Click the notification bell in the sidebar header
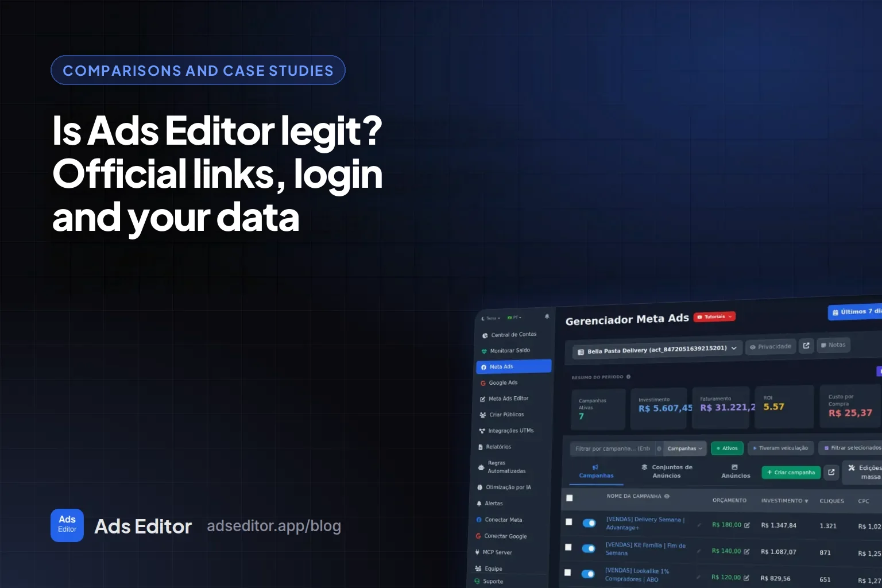Screen dimensions: 882x588 (x=547, y=316)
